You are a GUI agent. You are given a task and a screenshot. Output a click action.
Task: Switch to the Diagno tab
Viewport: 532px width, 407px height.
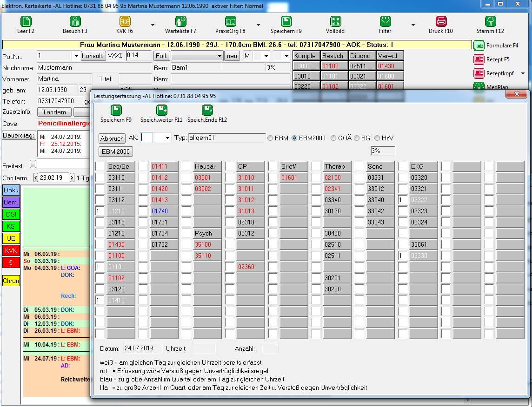(x=362, y=56)
